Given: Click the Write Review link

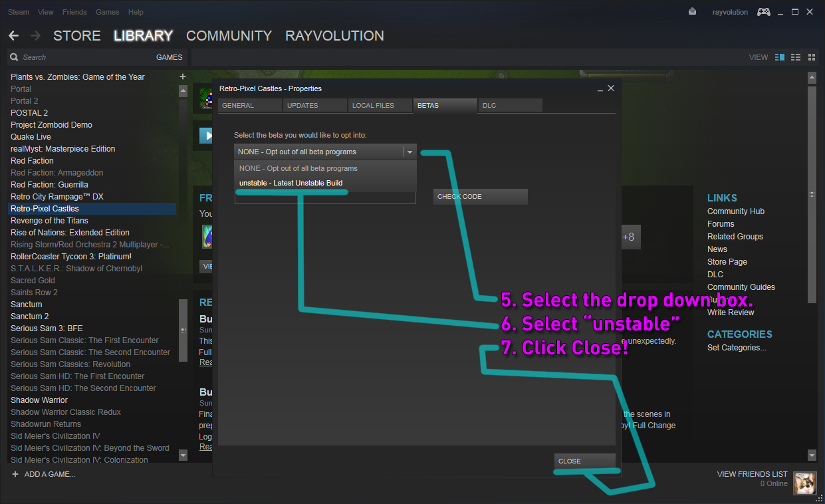Looking at the screenshot, I should [731, 313].
